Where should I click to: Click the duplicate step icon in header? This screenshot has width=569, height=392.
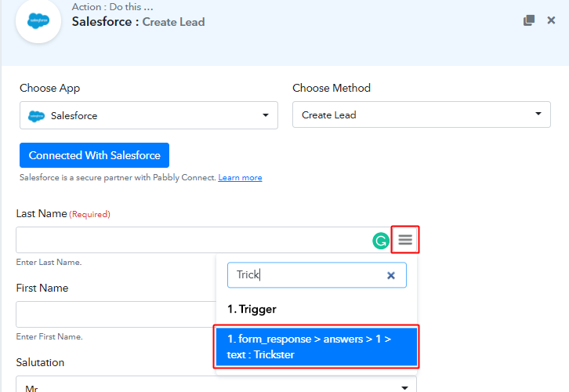(529, 20)
